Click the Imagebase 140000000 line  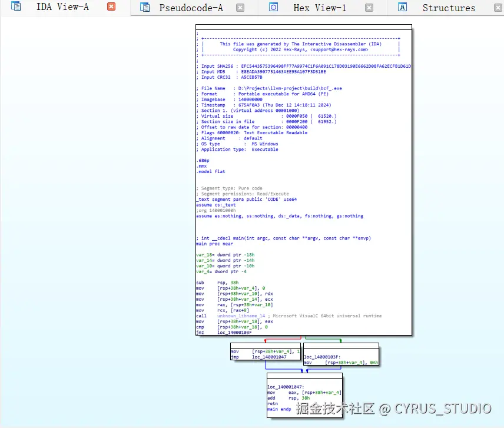click(230, 99)
